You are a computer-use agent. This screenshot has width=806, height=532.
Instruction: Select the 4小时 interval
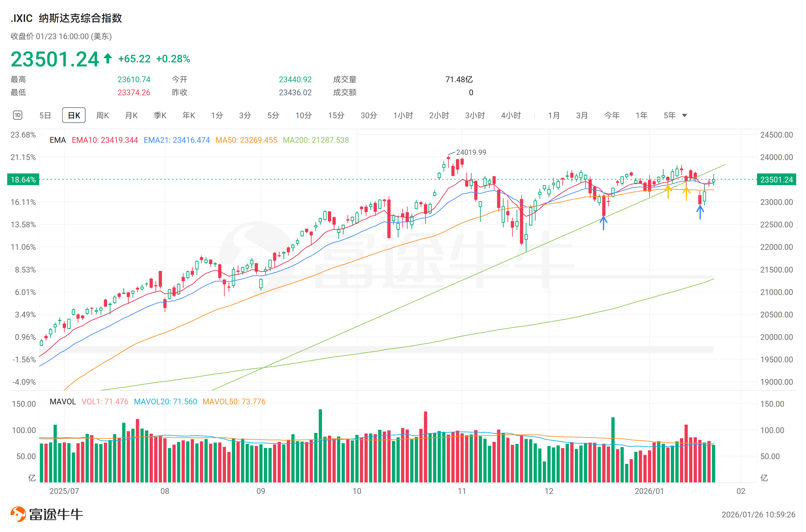(x=511, y=115)
